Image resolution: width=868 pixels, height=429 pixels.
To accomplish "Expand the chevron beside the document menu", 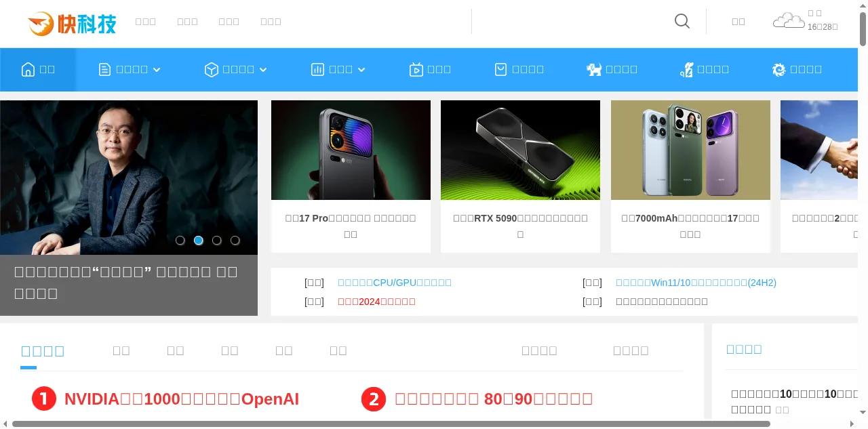I will click(x=157, y=70).
